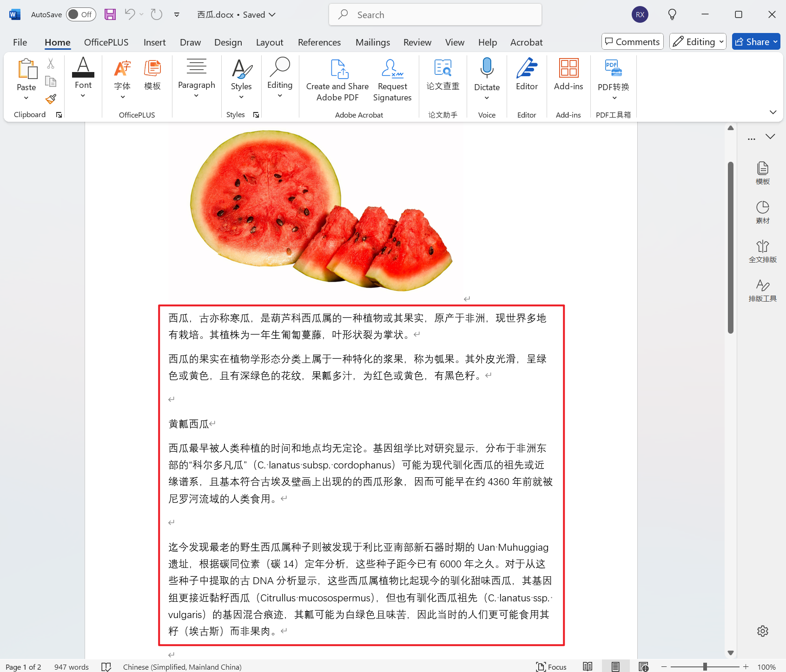The height and width of the screenshot is (672, 786).
Task: Start Dictate voice input
Action: [x=487, y=74]
